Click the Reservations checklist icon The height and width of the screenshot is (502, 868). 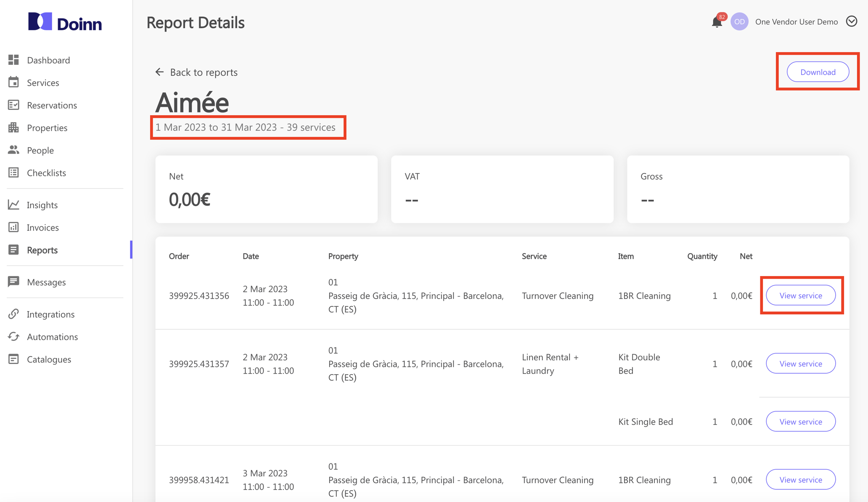(x=13, y=105)
